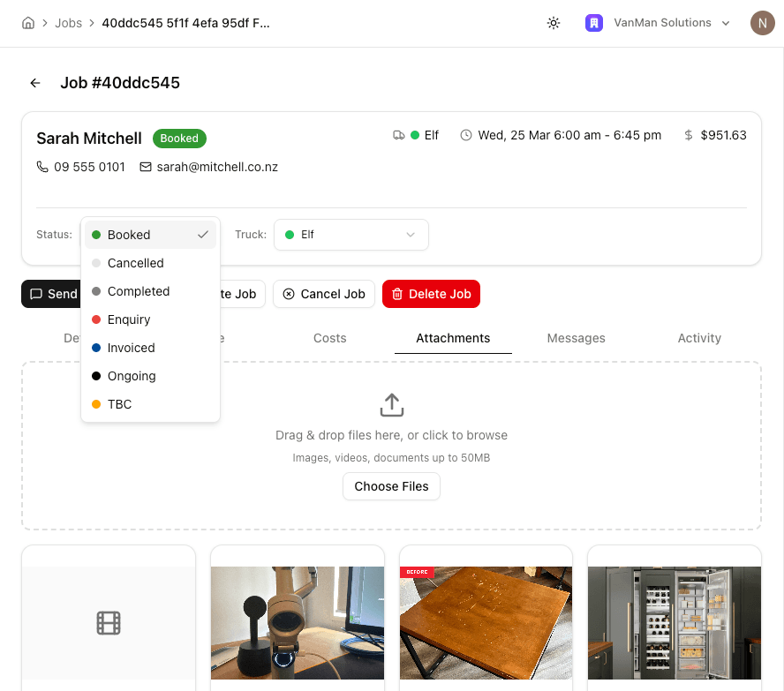The height and width of the screenshot is (691, 784).
Task: Open the Truck Elf dropdown
Action: (x=351, y=235)
